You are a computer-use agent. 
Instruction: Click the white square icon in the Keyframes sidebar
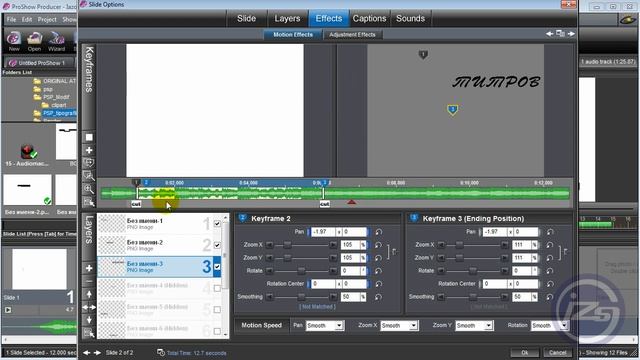89,138
